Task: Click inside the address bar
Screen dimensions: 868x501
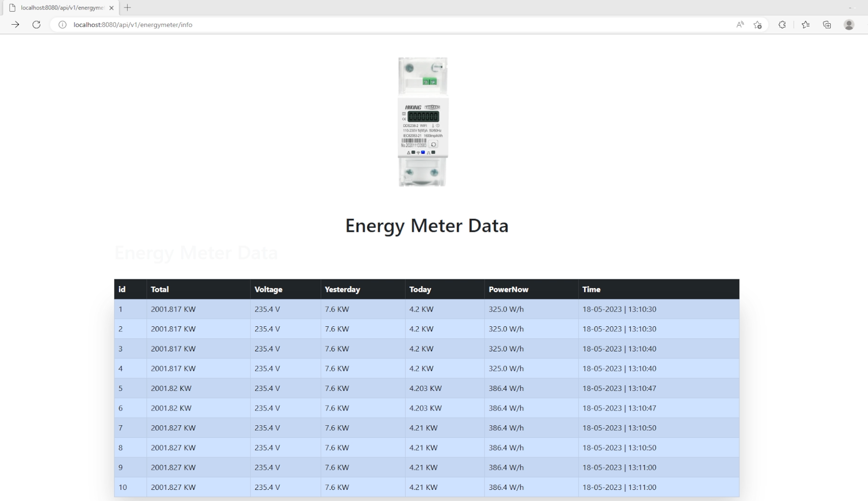Action: point(338,25)
